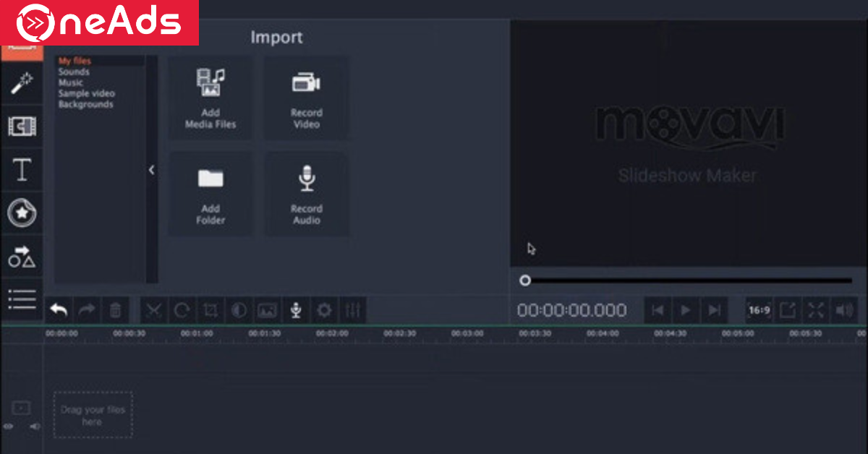Open Clip Properties gear icon
This screenshot has height=454, width=868.
324,311
